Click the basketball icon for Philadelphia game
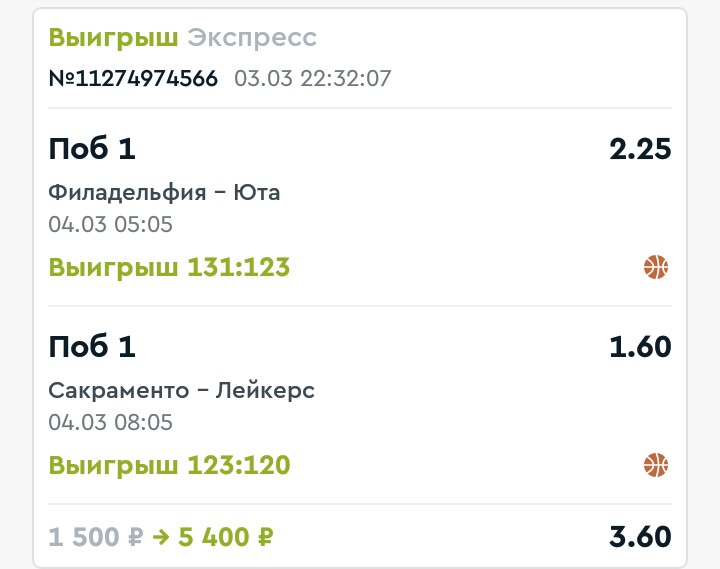 (656, 267)
